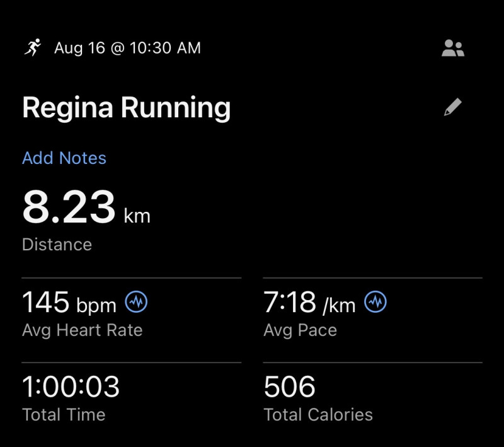Tap the 7:18 pace value
Screen dimensions: 504x447
pyautogui.click(x=289, y=303)
